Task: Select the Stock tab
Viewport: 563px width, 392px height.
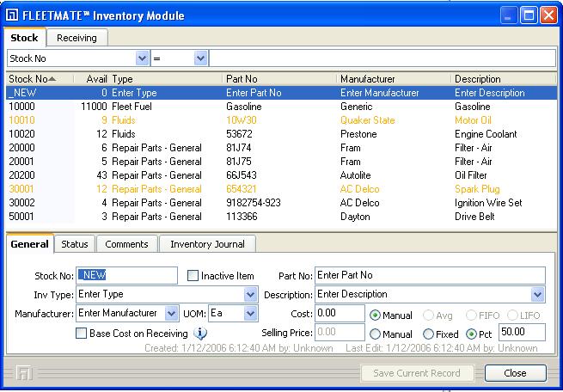Action: [x=24, y=37]
